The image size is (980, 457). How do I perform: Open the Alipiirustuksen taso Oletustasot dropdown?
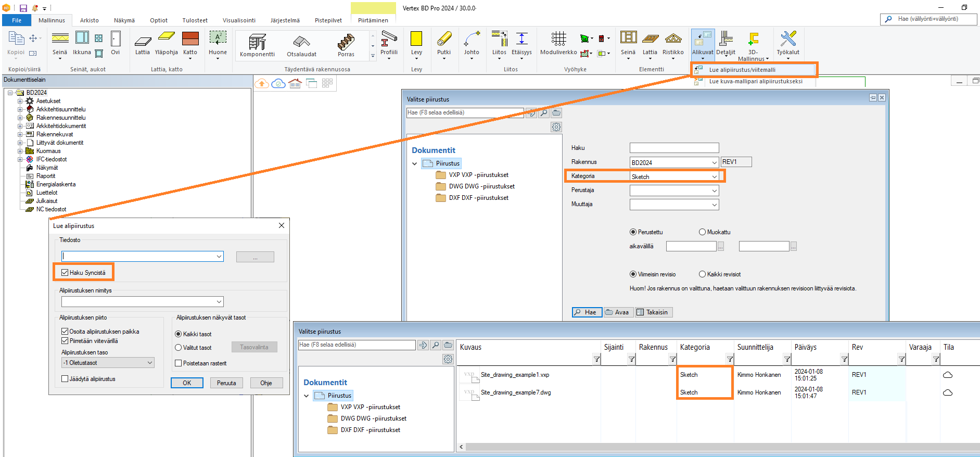tap(108, 363)
